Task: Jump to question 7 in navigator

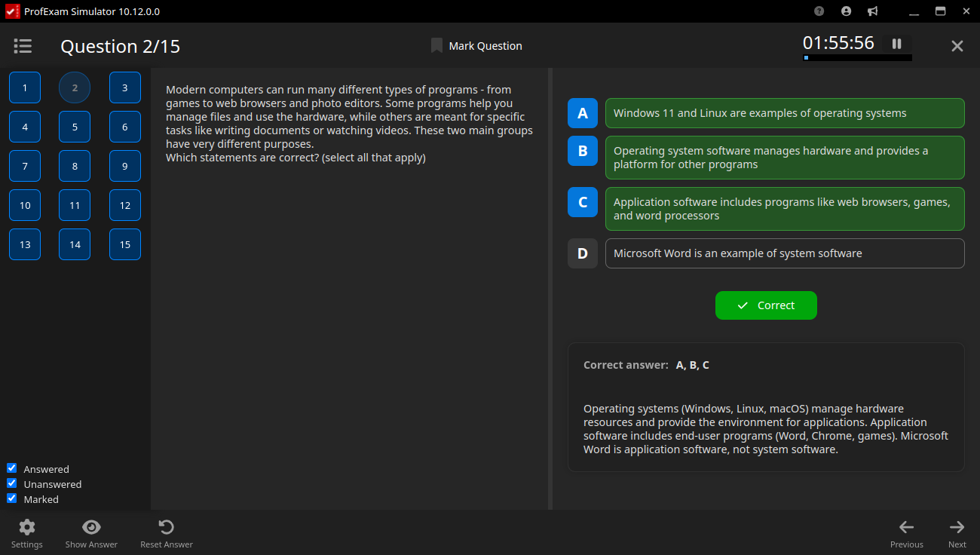Action: coord(25,166)
